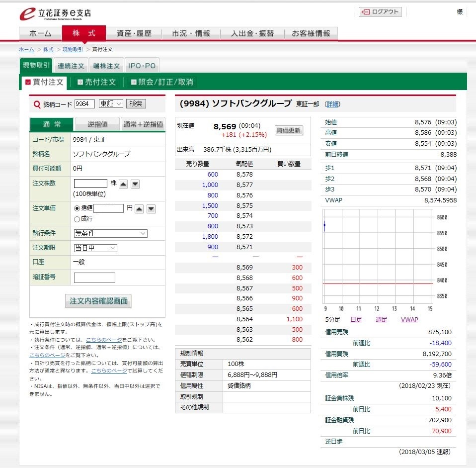
Task: Click the 暗証番号 password field
Action: point(94,278)
